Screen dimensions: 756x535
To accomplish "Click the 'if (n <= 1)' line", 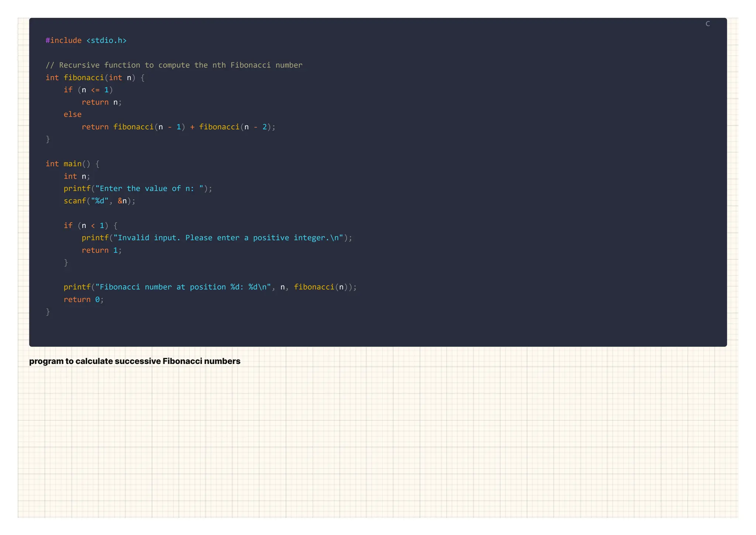I will (88, 90).
